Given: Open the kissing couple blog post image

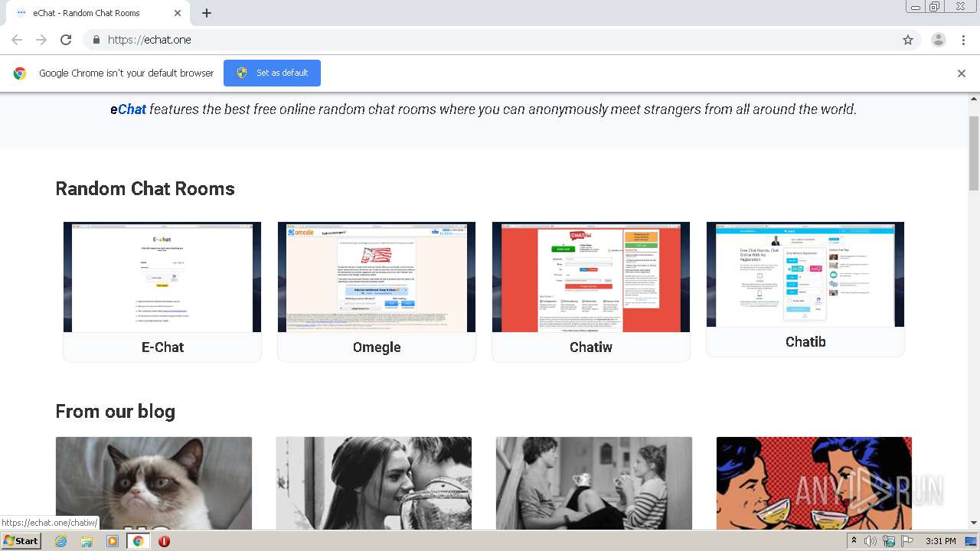Looking at the screenshot, I should click(374, 483).
